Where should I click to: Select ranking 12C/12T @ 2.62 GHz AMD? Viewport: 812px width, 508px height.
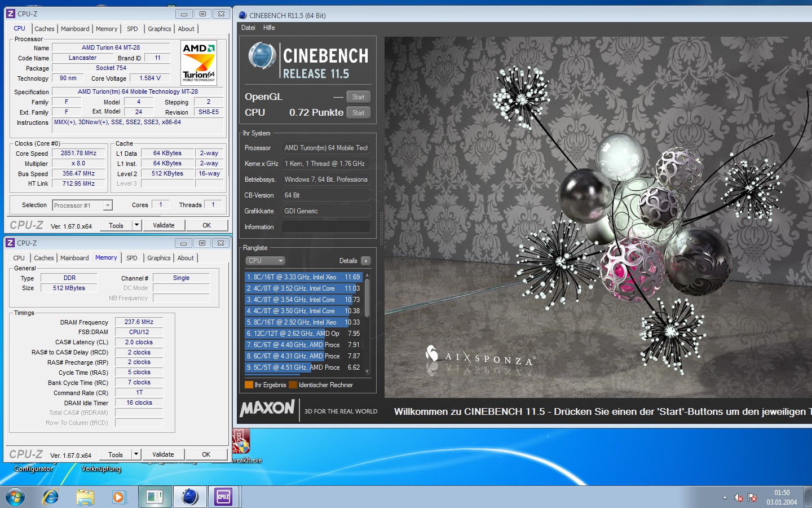(x=303, y=334)
